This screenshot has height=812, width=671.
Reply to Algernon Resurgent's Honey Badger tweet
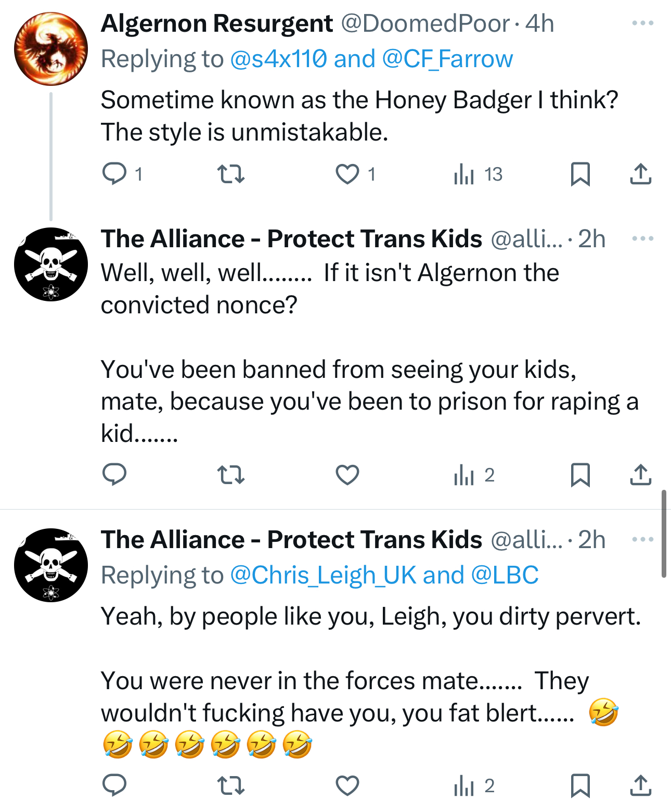[x=114, y=174]
